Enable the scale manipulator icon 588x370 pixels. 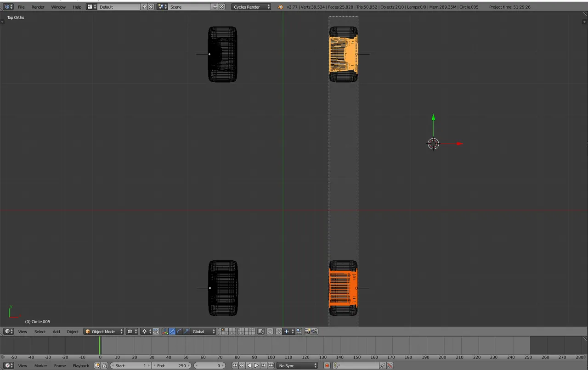pos(186,331)
